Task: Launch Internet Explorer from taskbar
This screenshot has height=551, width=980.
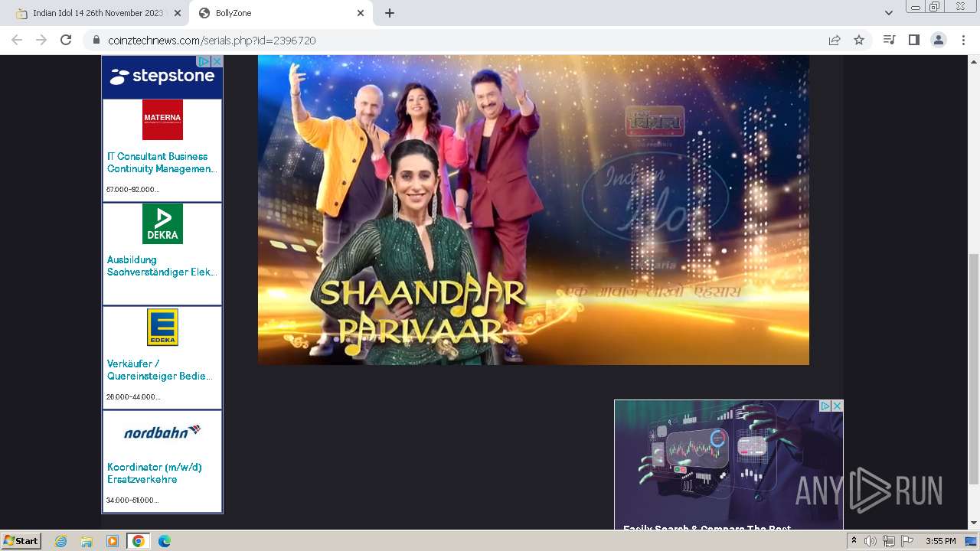Action: pos(61,541)
